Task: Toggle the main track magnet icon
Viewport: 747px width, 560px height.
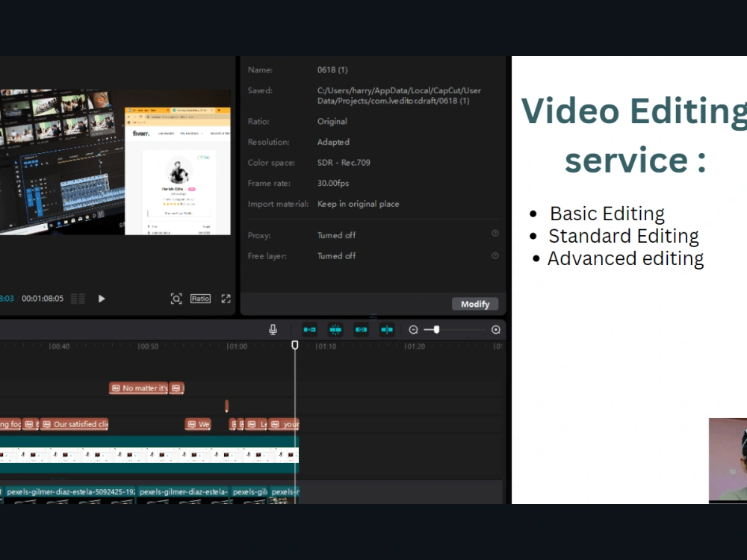Action: (x=310, y=329)
